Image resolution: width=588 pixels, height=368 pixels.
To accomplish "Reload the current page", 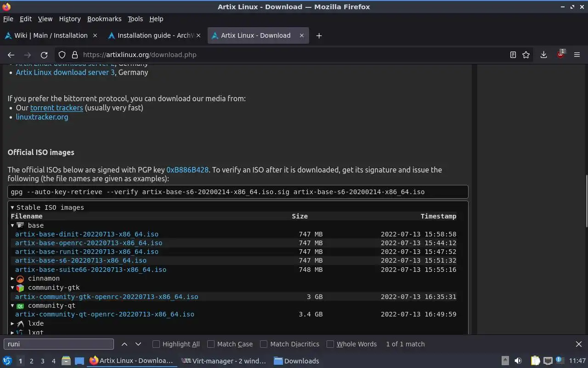I will coord(44,55).
